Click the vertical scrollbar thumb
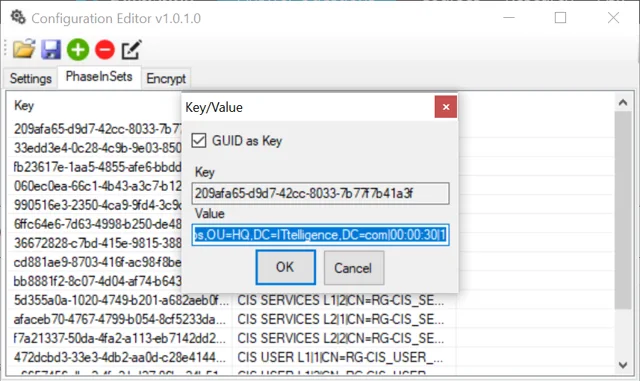 (x=623, y=210)
